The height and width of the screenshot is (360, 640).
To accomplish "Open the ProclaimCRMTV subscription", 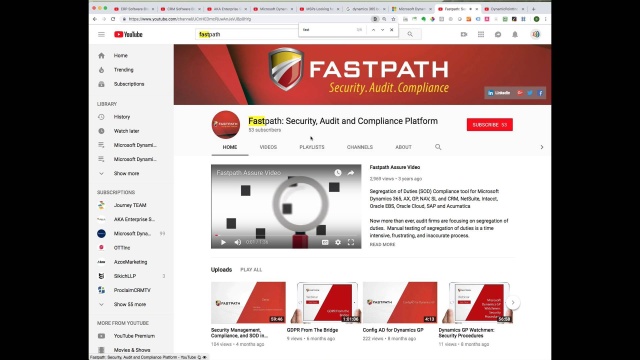I will coord(131,290).
